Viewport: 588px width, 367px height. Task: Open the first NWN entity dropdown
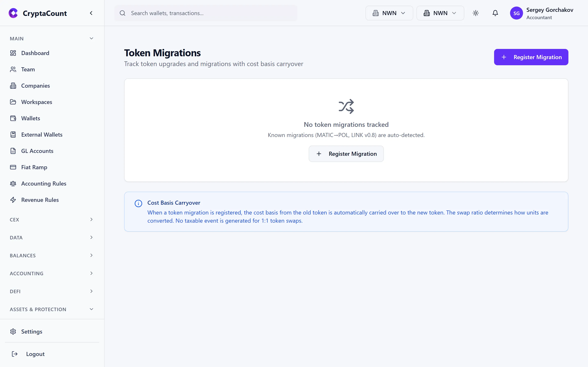(x=389, y=13)
